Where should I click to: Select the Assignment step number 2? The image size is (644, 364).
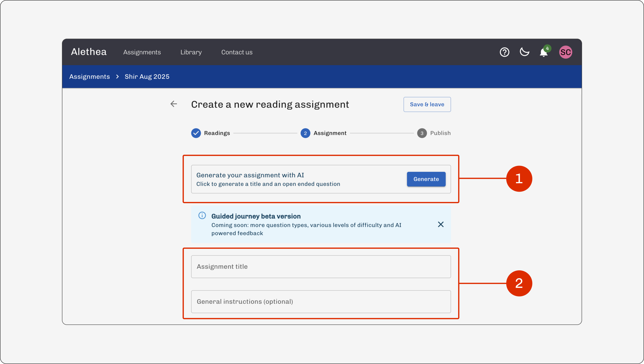click(305, 133)
